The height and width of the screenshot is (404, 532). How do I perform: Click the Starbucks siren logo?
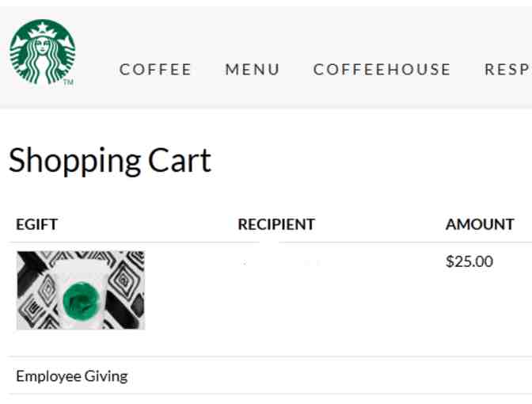point(43,52)
